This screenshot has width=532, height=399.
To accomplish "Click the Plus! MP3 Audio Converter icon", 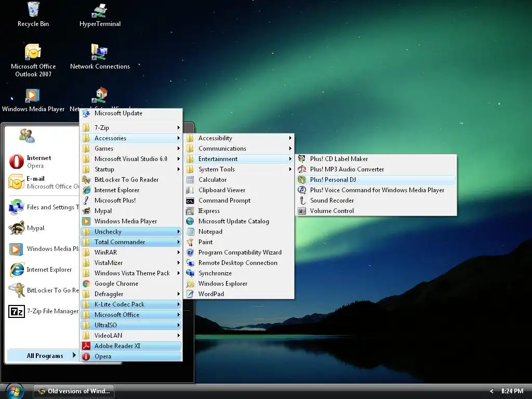I will pos(302,169).
